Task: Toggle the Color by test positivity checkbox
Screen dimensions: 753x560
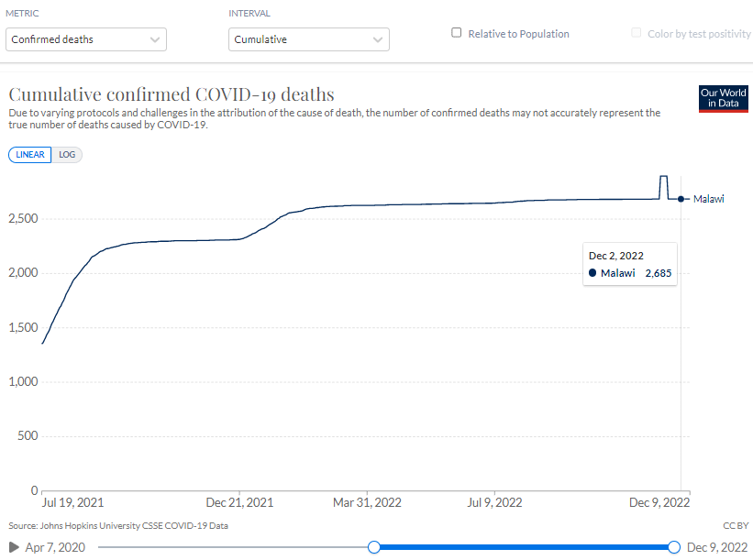Action: (637, 33)
